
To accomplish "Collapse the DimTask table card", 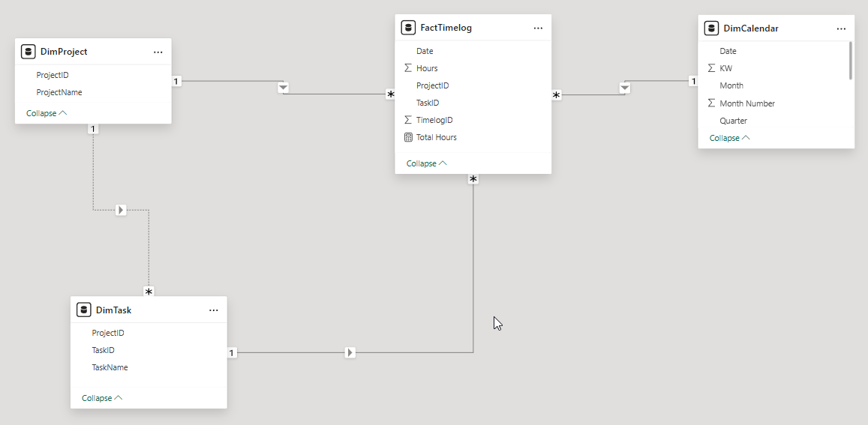I will click(102, 398).
